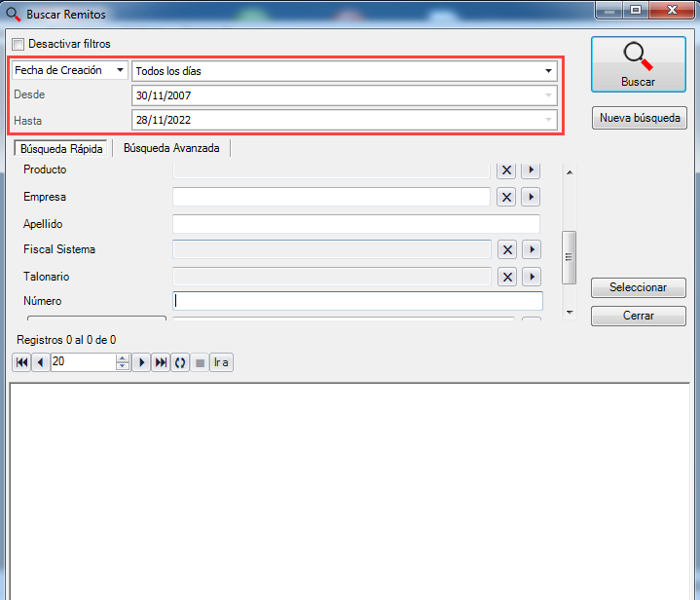
Task: Clear the Talonario field with X
Action: click(507, 277)
